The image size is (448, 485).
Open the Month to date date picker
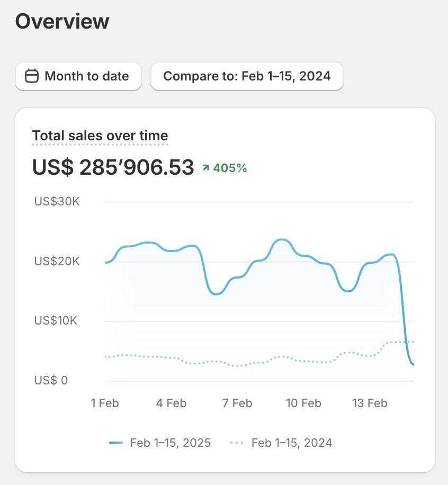(x=78, y=76)
